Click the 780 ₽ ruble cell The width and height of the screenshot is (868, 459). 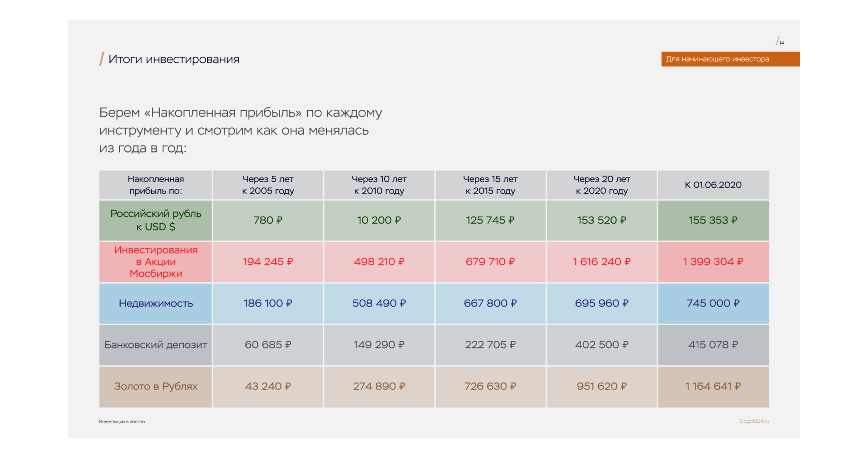point(268,220)
